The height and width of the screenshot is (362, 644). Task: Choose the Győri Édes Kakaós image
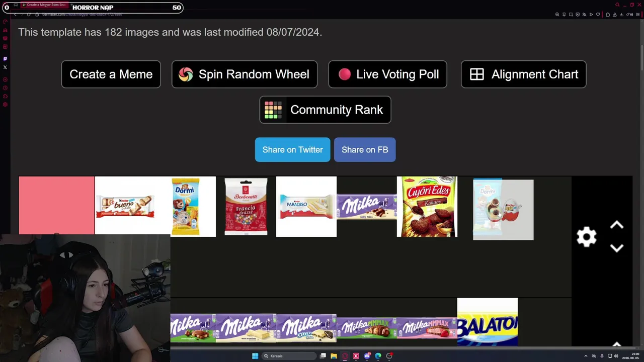pyautogui.click(x=427, y=207)
